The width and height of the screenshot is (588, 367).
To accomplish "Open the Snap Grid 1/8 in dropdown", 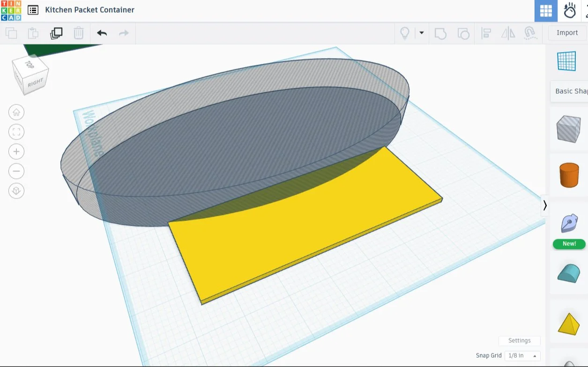I will [x=522, y=356].
